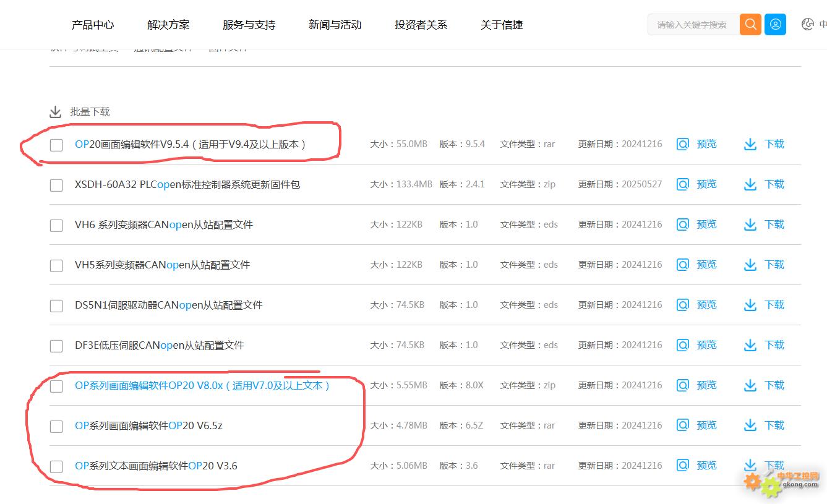The width and height of the screenshot is (827, 504).
Task: Tick the DF3E low-voltage servo checkbox
Action: tap(56, 346)
